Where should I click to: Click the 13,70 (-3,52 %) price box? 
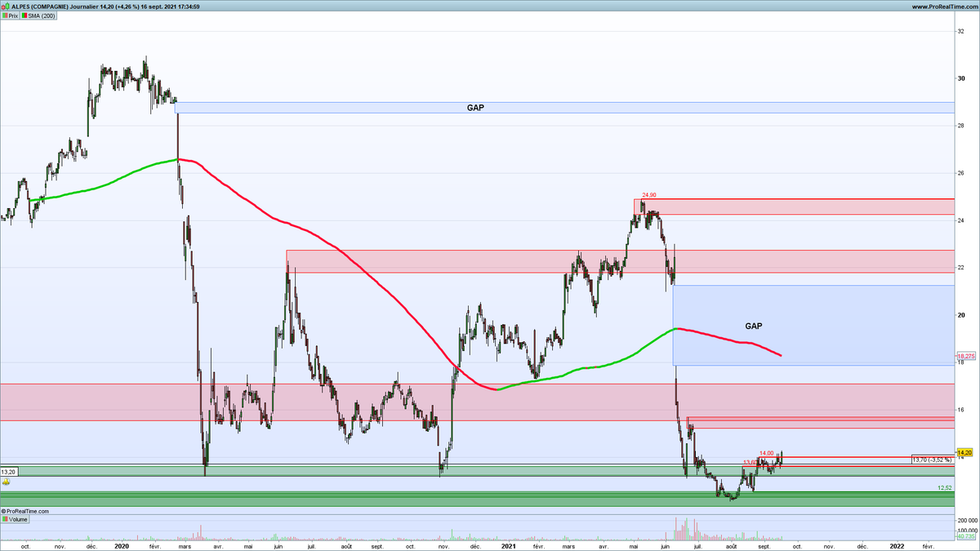pyautogui.click(x=933, y=460)
